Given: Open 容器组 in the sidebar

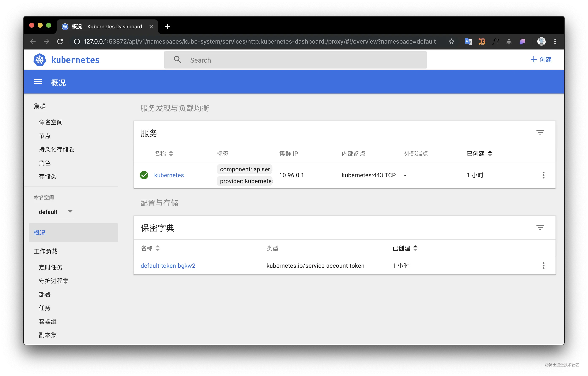Looking at the screenshot, I should 48,321.
